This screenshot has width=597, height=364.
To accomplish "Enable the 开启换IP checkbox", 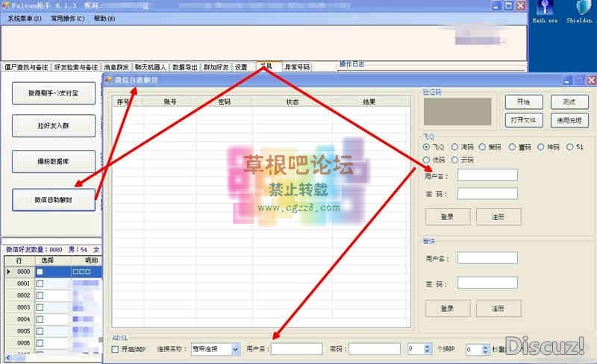I will coord(115,349).
